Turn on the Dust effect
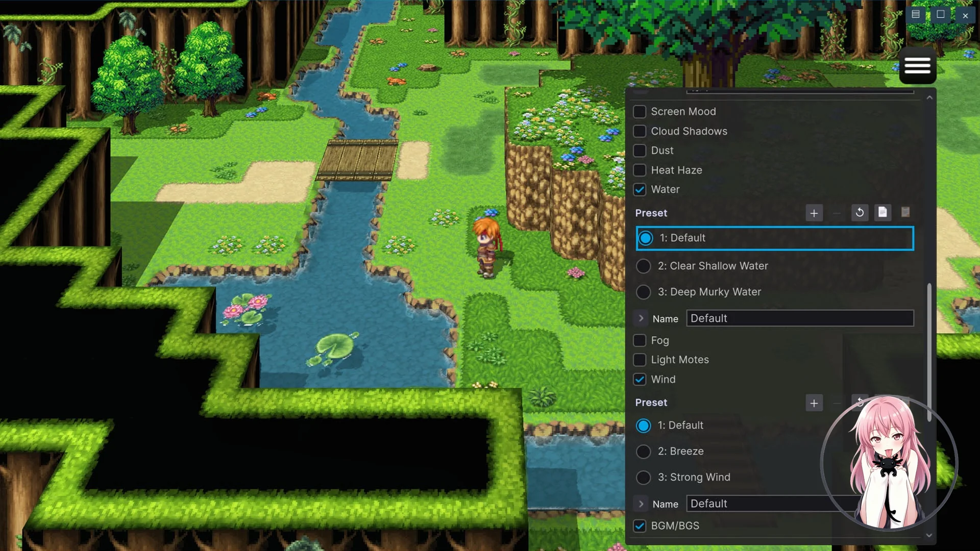 pos(640,151)
